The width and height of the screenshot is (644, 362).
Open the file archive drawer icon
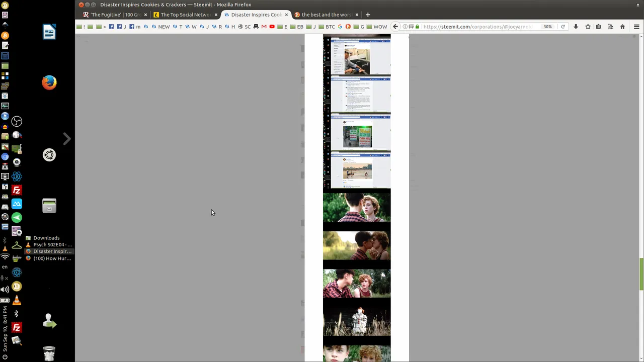click(x=49, y=206)
